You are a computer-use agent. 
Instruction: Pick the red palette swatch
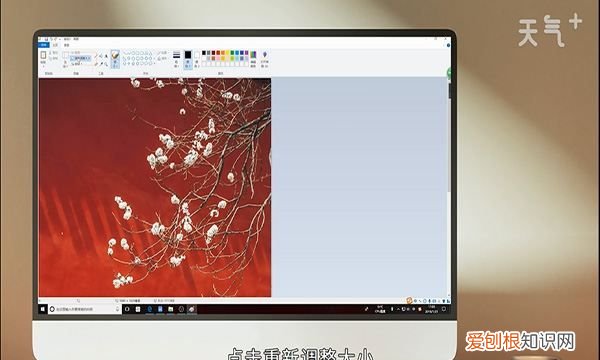click(x=218, y=53)
